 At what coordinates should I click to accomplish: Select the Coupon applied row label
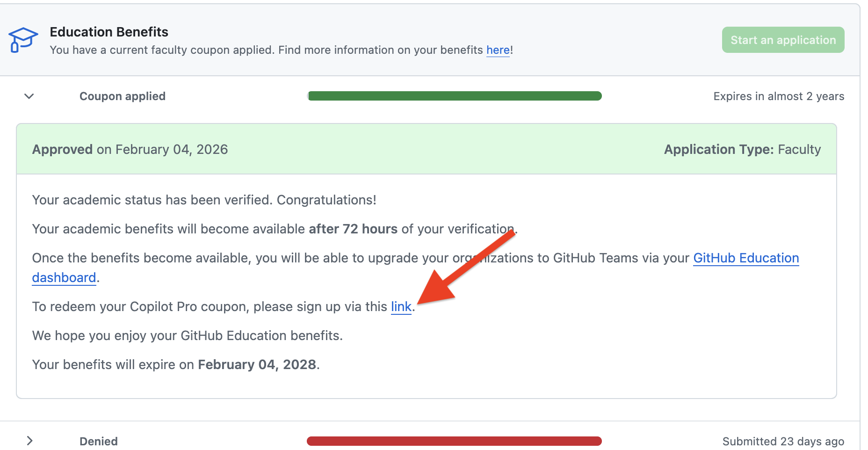click(x=123, y=96)
